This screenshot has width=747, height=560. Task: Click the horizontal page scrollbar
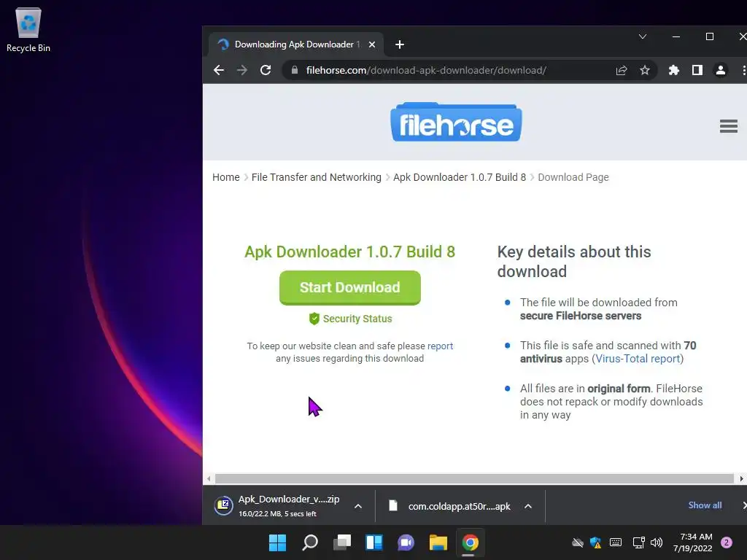pyautogui.click(x=474, y=478)
